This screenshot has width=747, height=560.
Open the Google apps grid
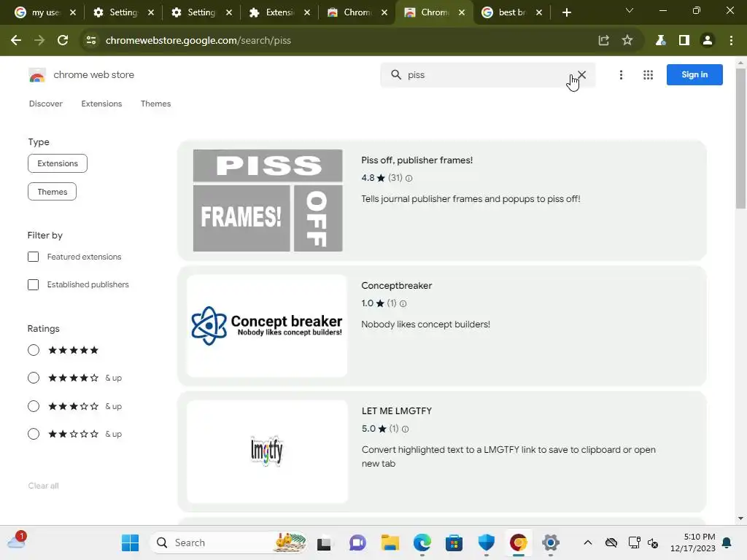pyautogui.click(x=648, y=75)
